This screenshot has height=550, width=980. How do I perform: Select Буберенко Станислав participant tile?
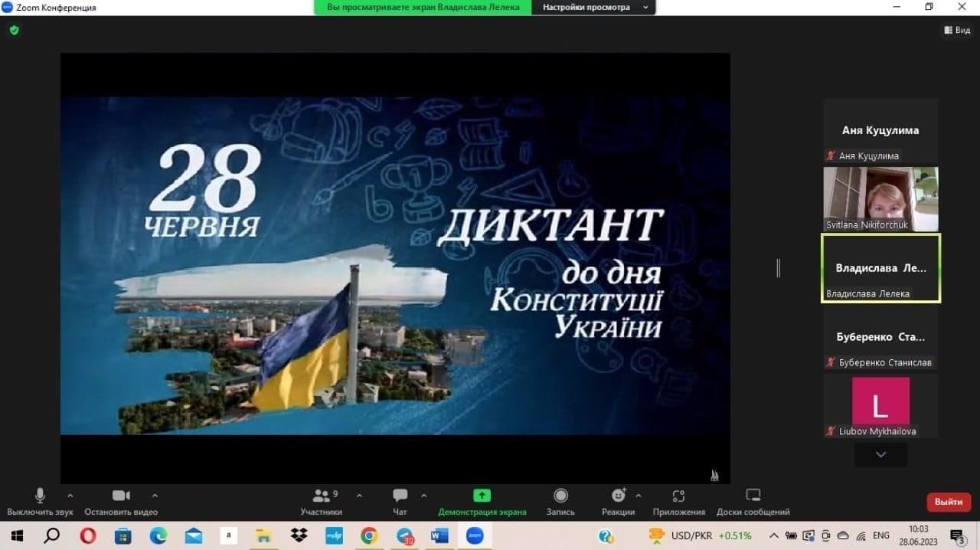(880, 337)
